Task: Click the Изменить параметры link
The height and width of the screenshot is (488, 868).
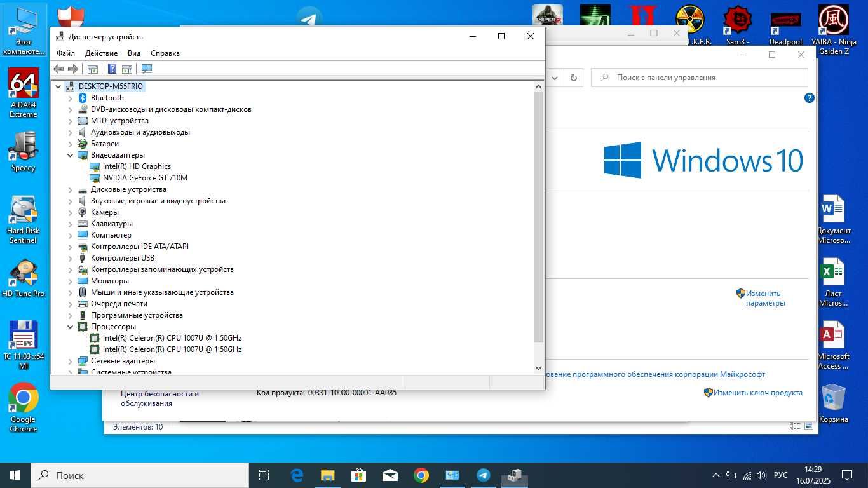Action: pyautogui.click(x=765, y=298)
